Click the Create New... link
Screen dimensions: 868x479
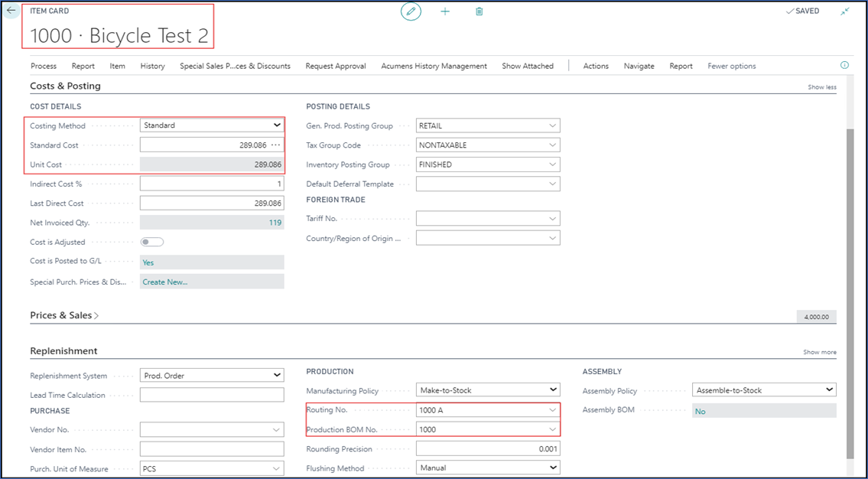pyautogui.click(x=165, y=282)
